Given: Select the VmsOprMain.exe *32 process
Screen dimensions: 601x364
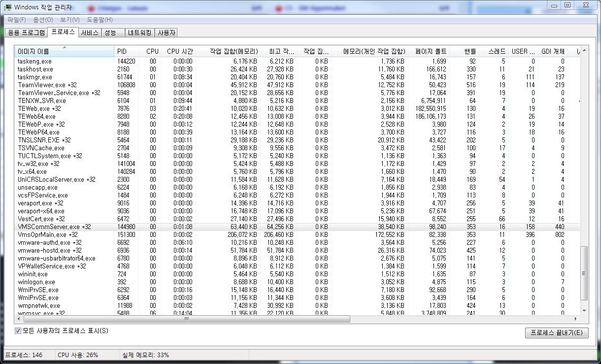Looking at the screenshot, I should click(x=298, y=234).
